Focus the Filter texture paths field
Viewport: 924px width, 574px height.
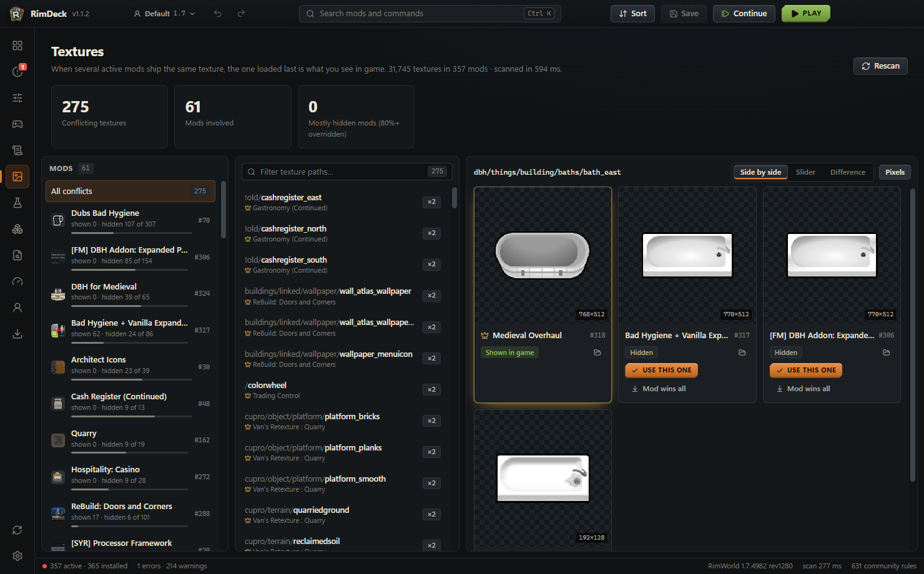(x=347, y=172)
